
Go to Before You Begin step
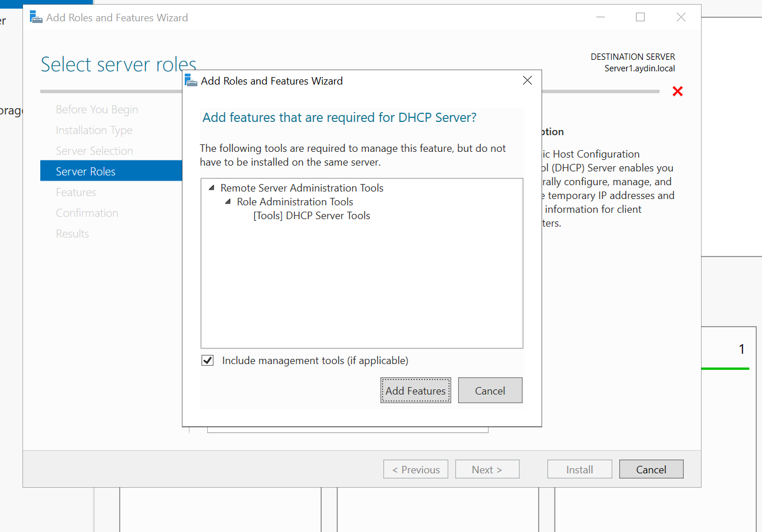click(x=97, y=109)
